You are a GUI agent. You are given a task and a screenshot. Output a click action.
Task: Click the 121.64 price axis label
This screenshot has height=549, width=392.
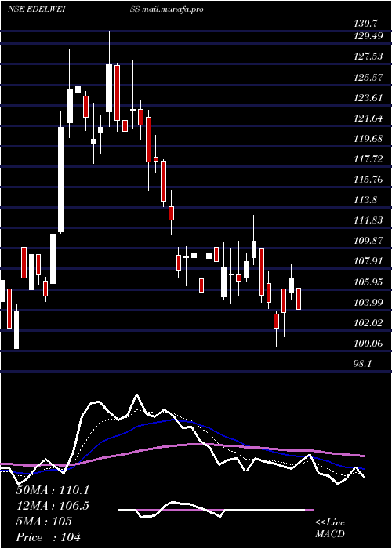(x=368, y=118)
